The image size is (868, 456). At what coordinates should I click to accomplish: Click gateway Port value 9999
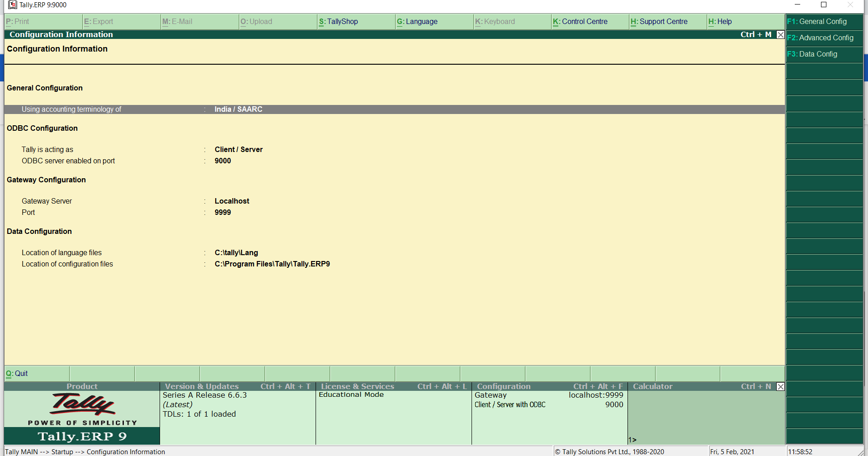[x=223, y=213]
